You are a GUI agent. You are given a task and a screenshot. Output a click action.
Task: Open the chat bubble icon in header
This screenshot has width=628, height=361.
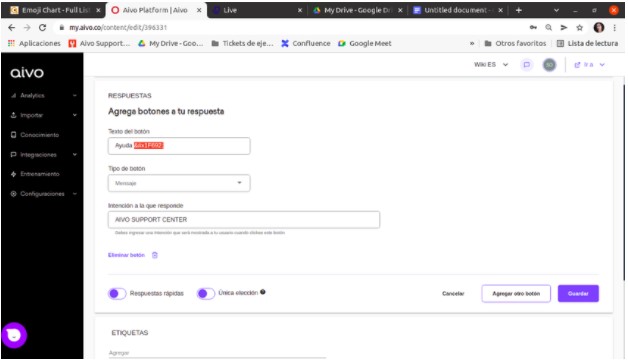[526, 65]
